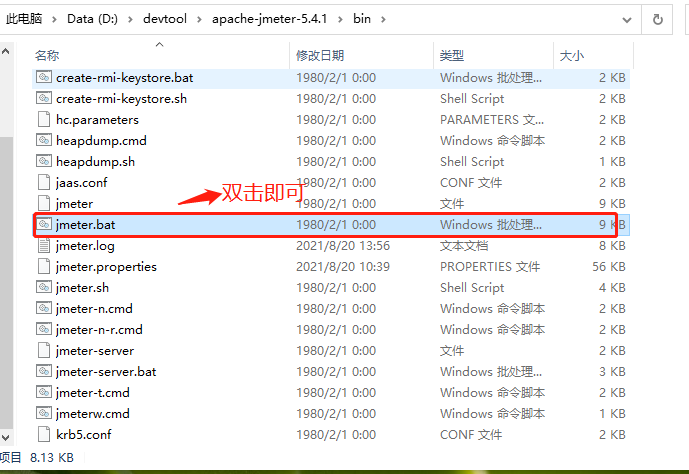Click the vertical scrollbar thumb of the file list
This screenshot has height=474, width=689.
6,283
